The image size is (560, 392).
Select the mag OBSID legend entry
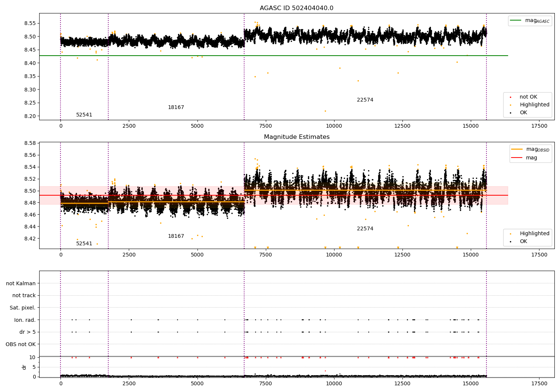pos(531,149)
